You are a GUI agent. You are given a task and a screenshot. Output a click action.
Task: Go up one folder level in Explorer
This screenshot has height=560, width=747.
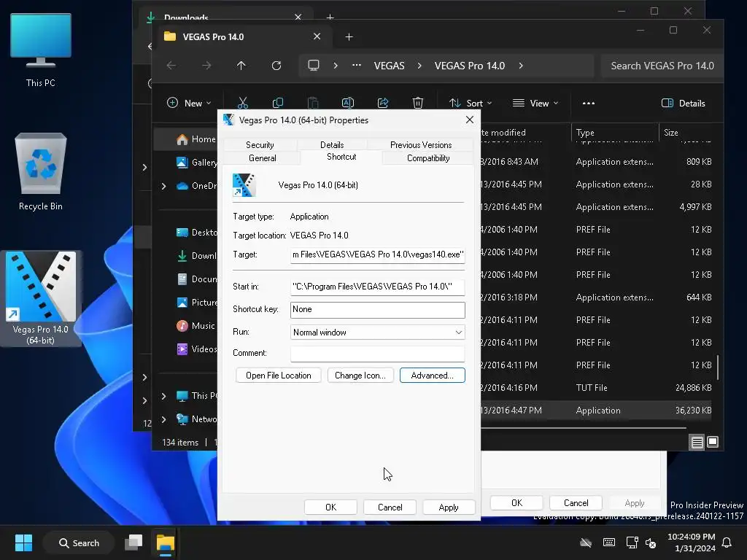click(241, 66)
